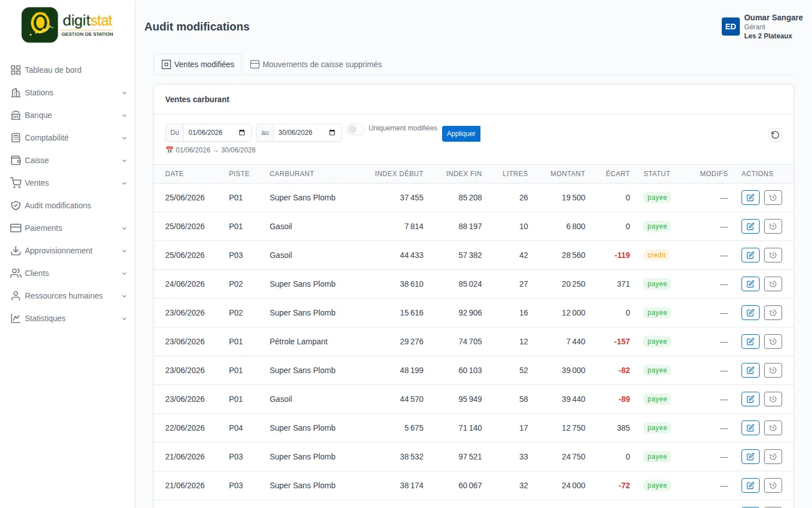Edit the 39 440 Gasoil sale

tap(751, 399)
